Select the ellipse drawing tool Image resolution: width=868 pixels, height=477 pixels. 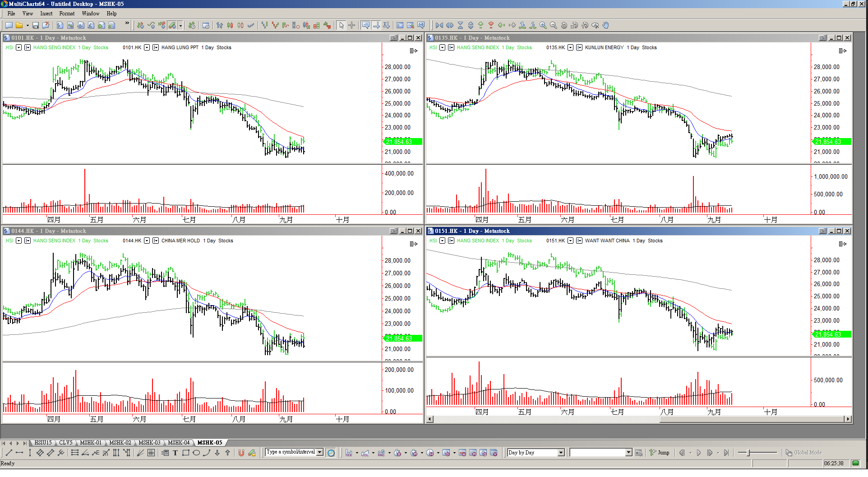tap(196, 453)
